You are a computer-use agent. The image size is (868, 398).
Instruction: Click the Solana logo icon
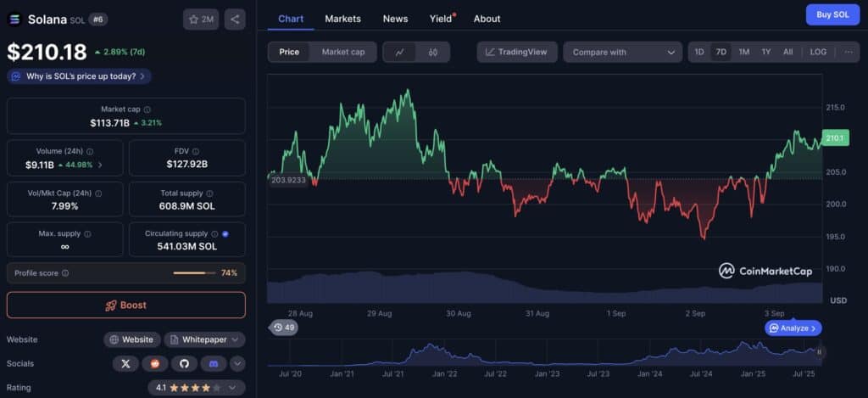coord(14,20)
